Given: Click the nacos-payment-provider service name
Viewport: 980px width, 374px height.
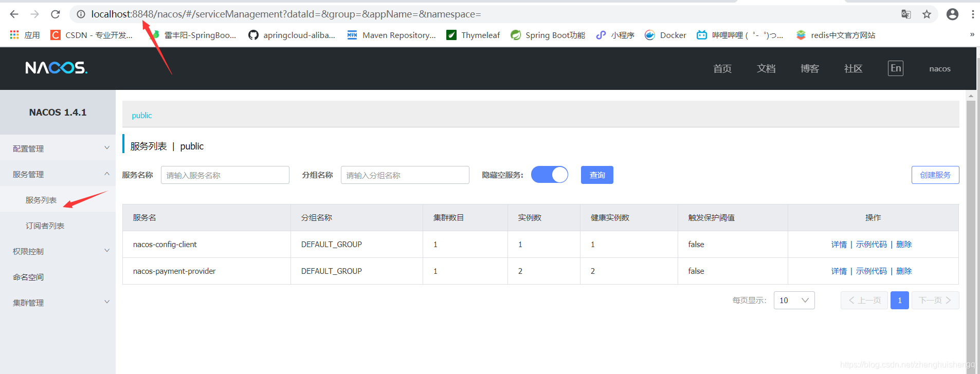Looking at the screenshot, I should [x=174, y=271].
